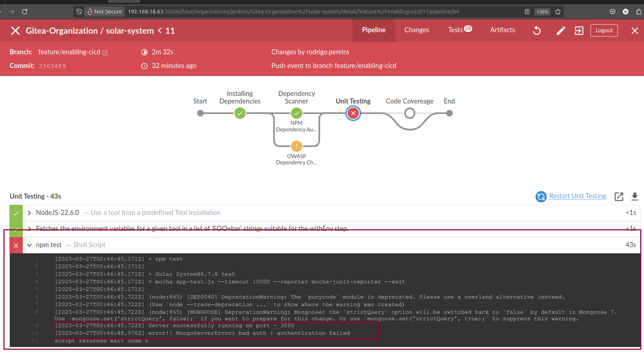Click the End node of the pipeline
Screen dimensions: 644x355
(x=449, y=113)
